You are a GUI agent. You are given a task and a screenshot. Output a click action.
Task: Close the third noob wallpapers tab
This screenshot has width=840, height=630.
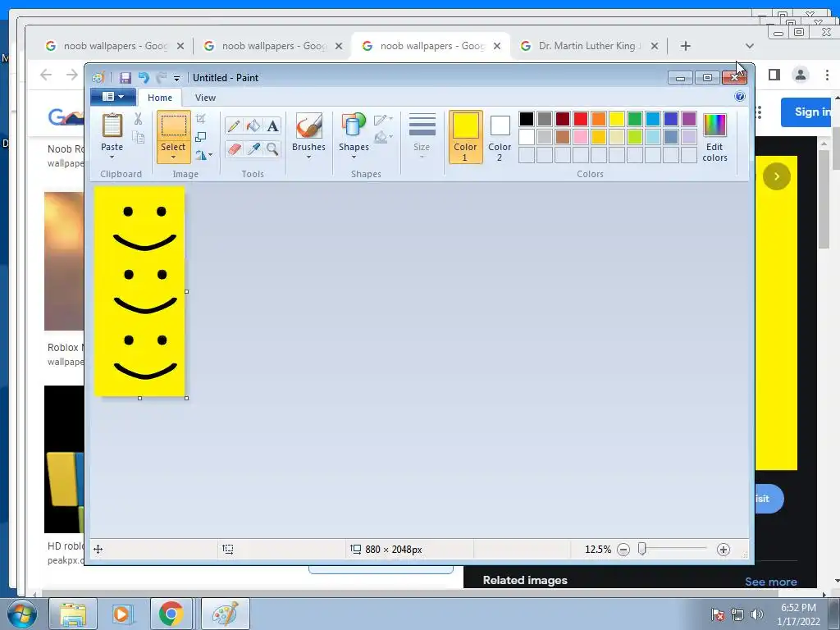click(497, 46)
